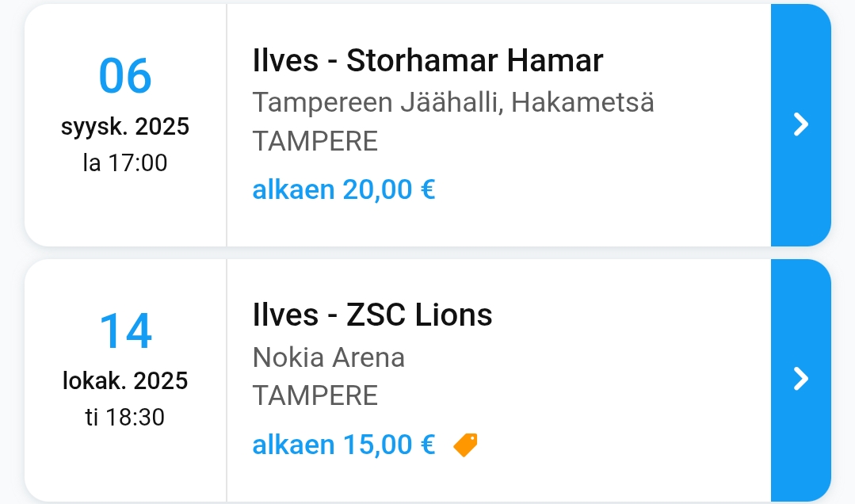The width and height of the screenshot is (855, 504).
Task: Click TAMPERE below Tampereen Jäähalli
Action: pyautogui.click(x=315, y=141)
